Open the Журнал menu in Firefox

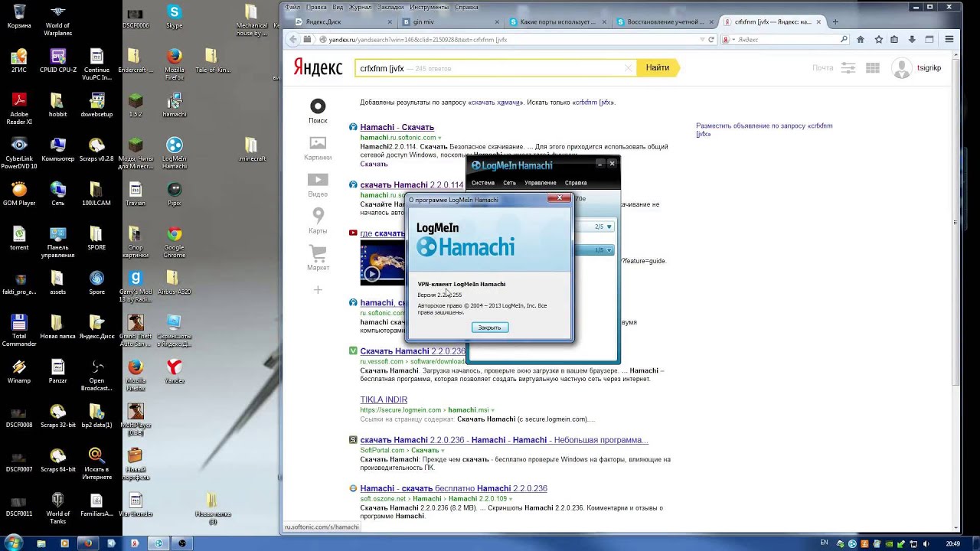tap(360, 7)
